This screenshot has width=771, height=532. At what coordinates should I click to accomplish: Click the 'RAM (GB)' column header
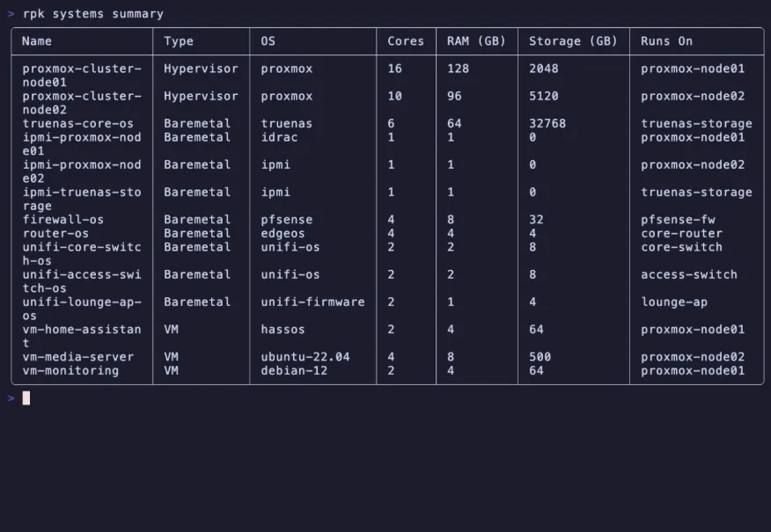476,41
